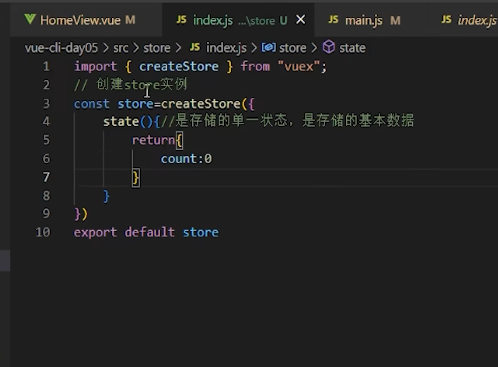This screenshot has width=498, height=367.
Task: Click the store folder breadcrumb after src
Action: [157, 48]
